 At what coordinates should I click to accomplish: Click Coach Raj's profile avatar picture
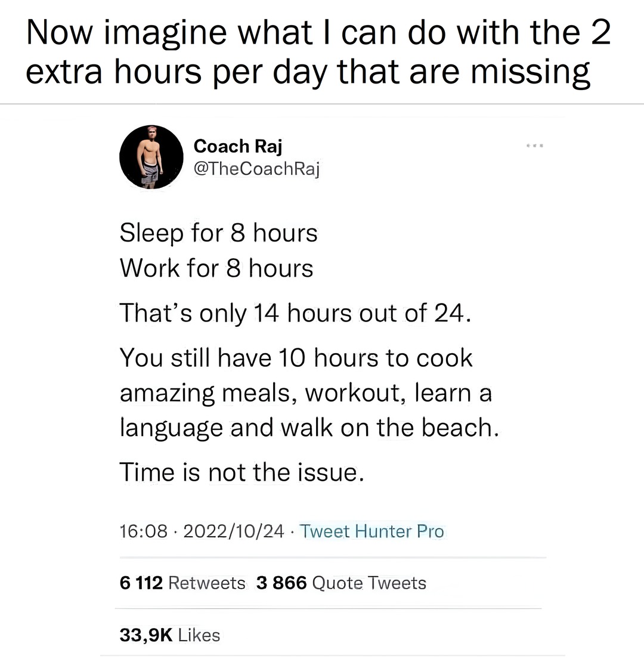point(151,158)
